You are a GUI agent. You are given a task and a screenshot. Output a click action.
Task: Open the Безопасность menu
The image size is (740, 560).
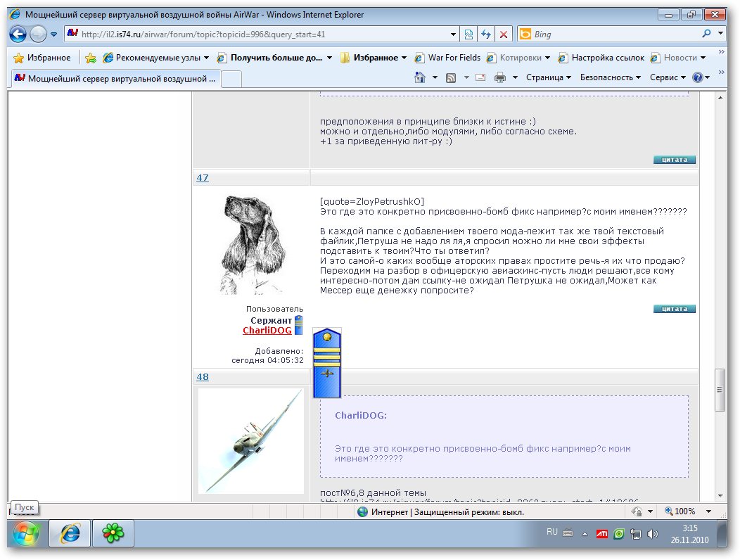coord(610,77)
